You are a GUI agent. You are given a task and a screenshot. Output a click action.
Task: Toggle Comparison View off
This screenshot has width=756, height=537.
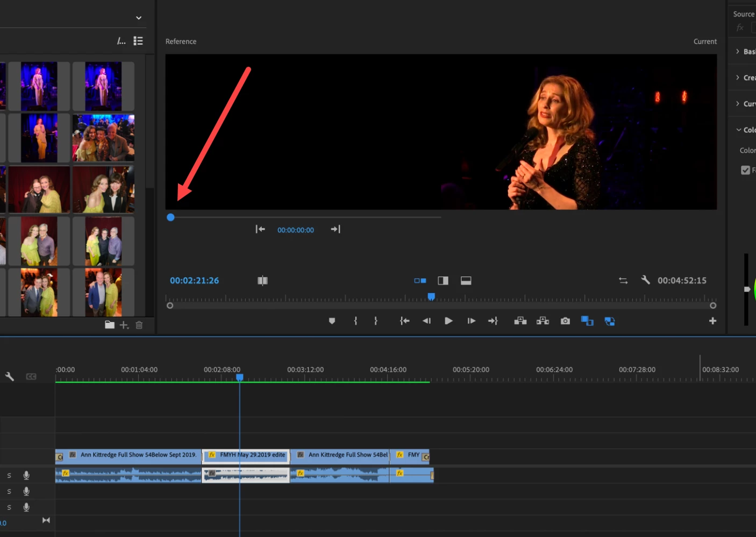(587, 321)
